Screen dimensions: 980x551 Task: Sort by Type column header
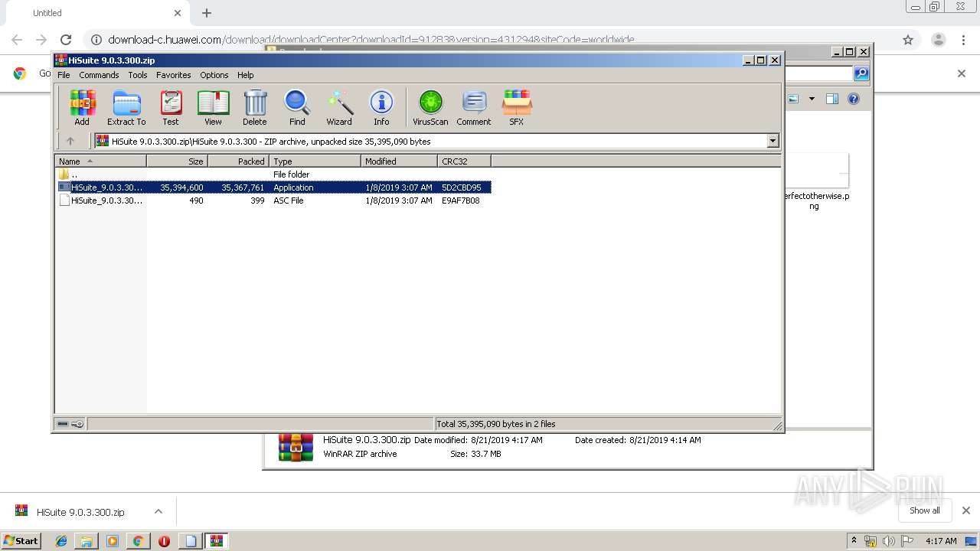[315, 161]
